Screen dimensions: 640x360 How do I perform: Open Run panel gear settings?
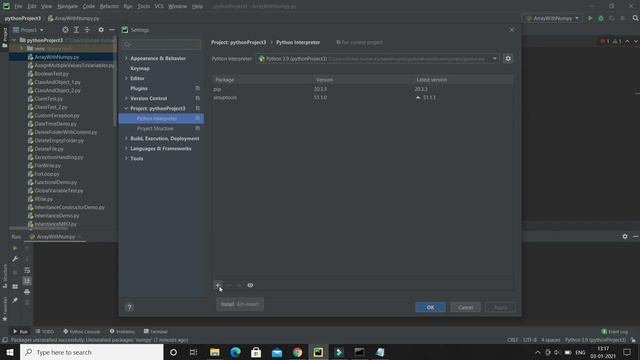click(x=625, y=236)
